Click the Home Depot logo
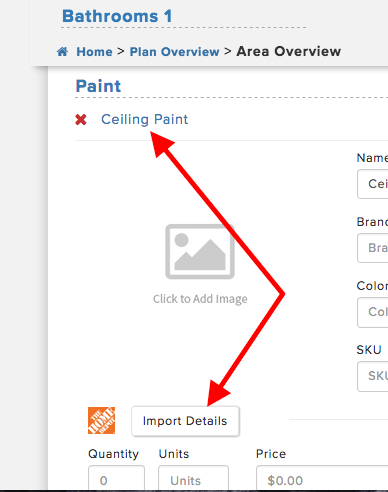 pos(101,420)
